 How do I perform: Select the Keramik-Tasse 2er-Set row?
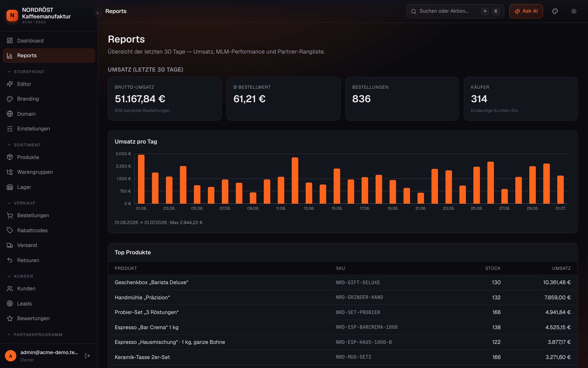[x=343, y=357]
